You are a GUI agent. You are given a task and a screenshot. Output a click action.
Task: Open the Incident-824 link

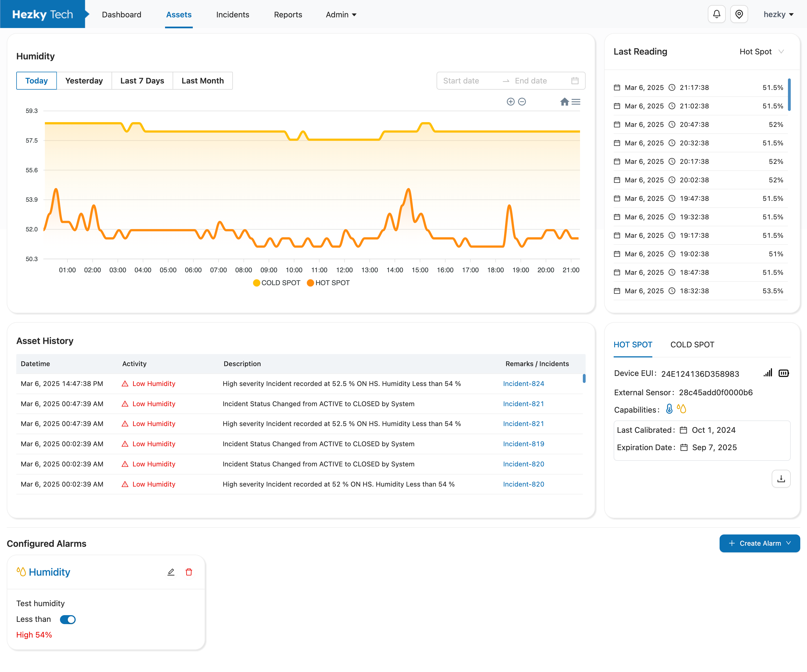coord(523,383)
